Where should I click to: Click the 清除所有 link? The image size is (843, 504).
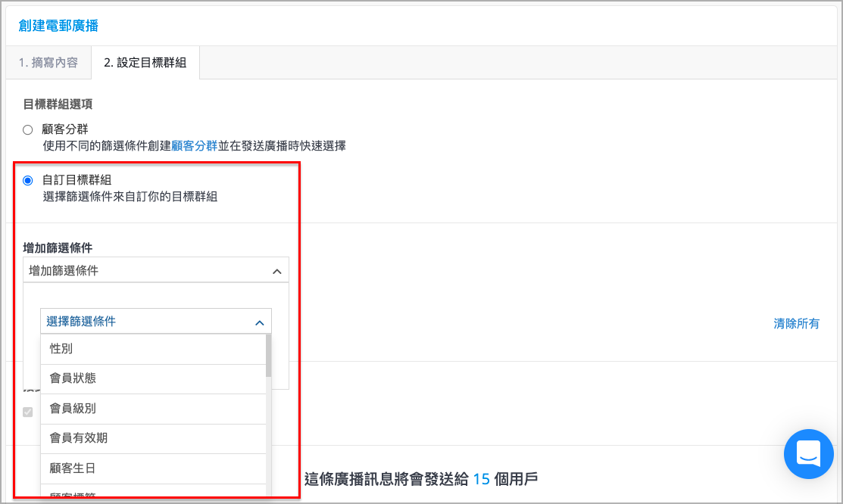(x=796, y=323)
